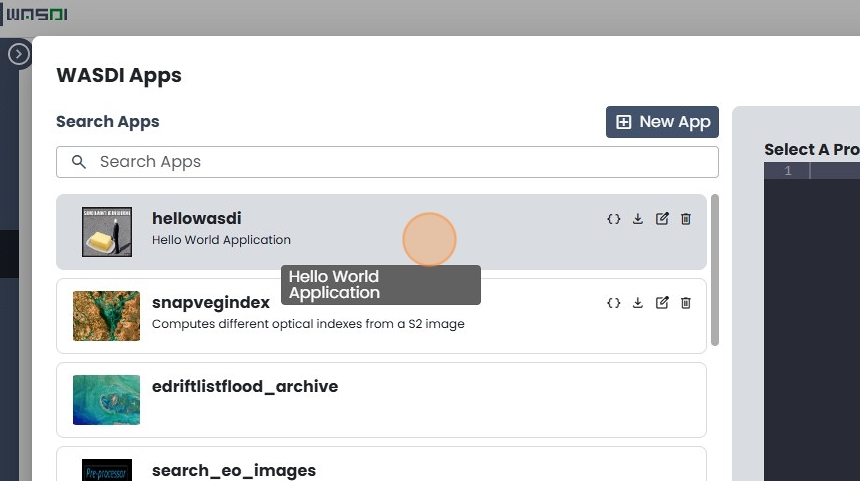860x481 pixels.
Task: Click 'Computes different optical indexes' description
Action: [308, 324]
